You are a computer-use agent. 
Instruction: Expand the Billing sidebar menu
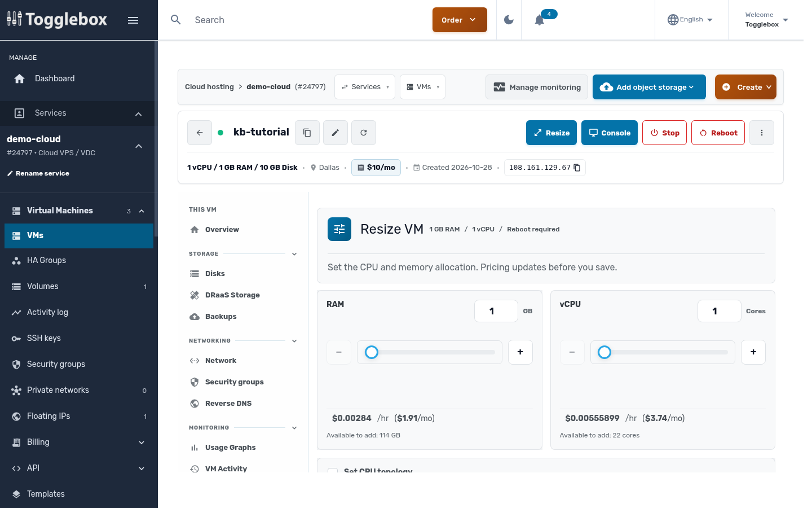point(79,442)
